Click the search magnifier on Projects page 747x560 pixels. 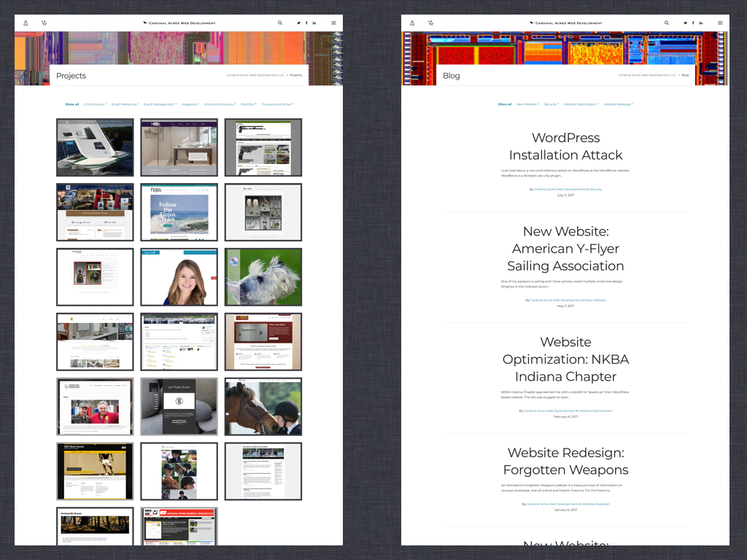tap(279, 23)
